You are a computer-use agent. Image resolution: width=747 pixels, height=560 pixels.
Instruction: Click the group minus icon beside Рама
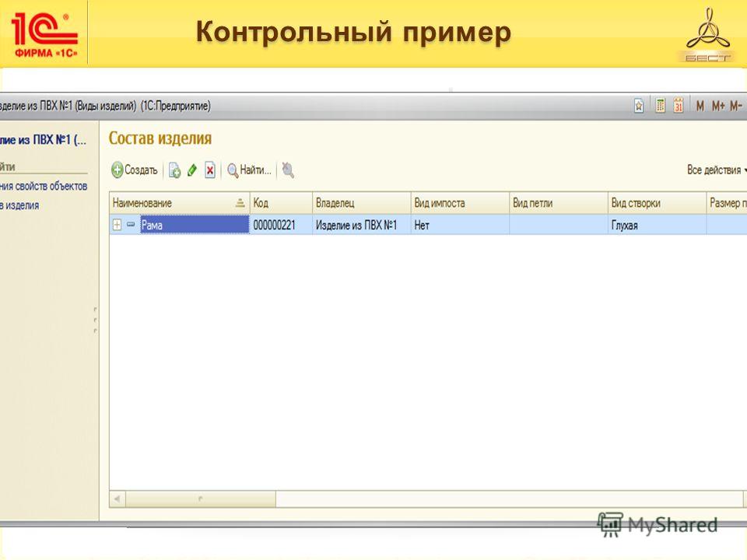pos(131,224)
